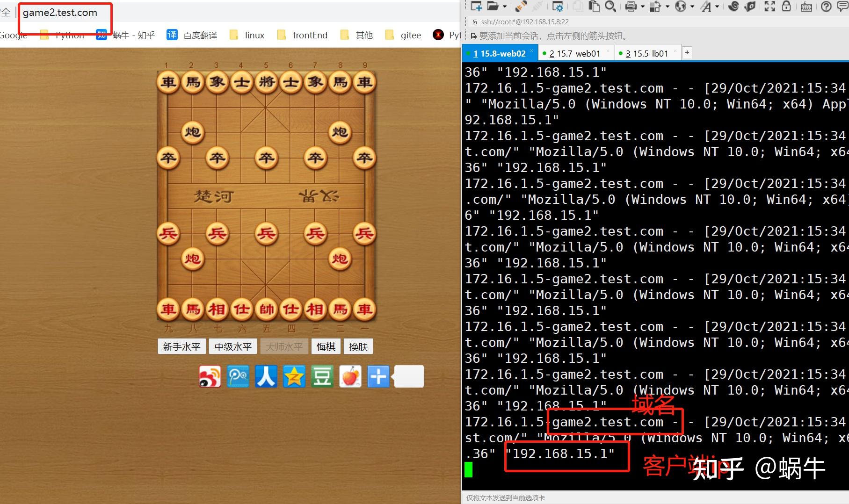Open the 其他 bookmarks folder

356,35
